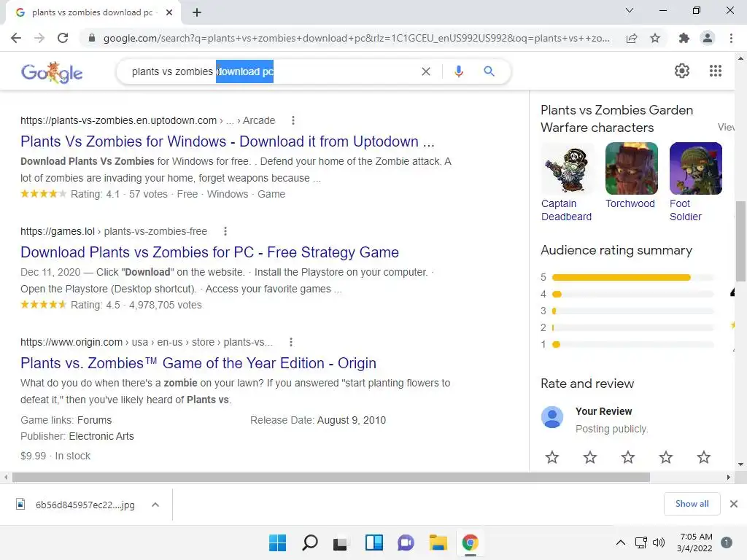747x560 pixels.
Task: Open the Forums game link
Action: point(94,420)
